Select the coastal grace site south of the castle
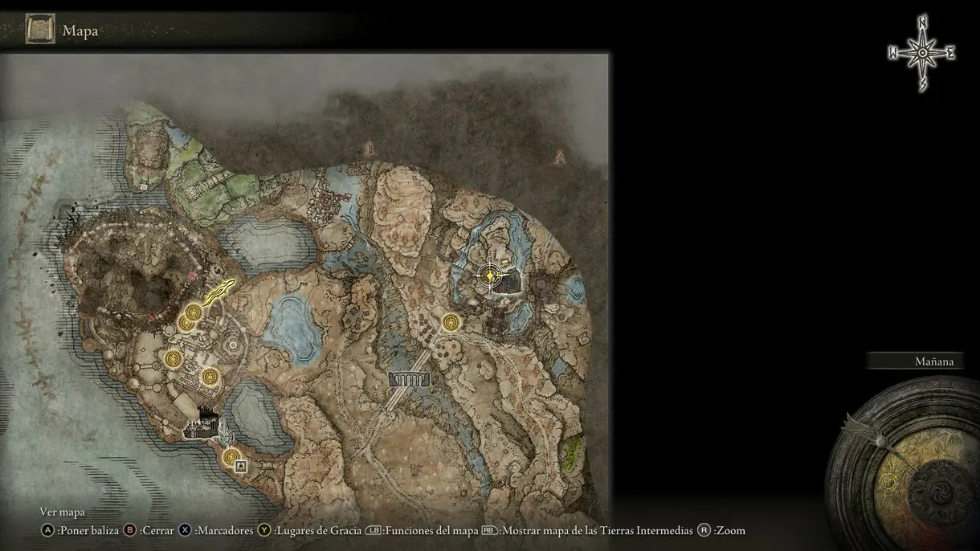Image resolution: width=980 pixels, height=551 pixels. tap(232, 458)
